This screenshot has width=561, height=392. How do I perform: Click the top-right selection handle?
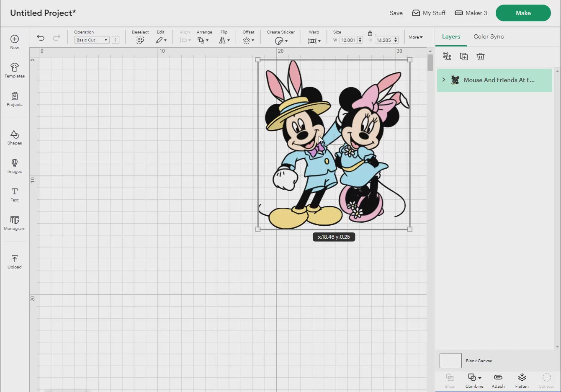pyautogui.click(x=410, y=60)
